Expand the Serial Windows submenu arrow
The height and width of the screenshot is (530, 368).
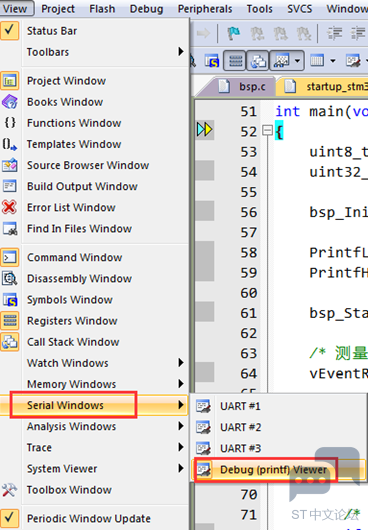(x=181, y=405)
